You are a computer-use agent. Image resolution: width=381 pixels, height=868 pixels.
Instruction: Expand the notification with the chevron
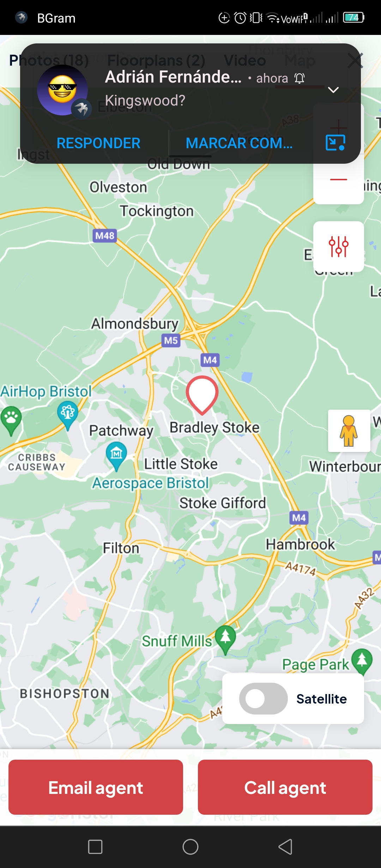[x=333, y=90]
